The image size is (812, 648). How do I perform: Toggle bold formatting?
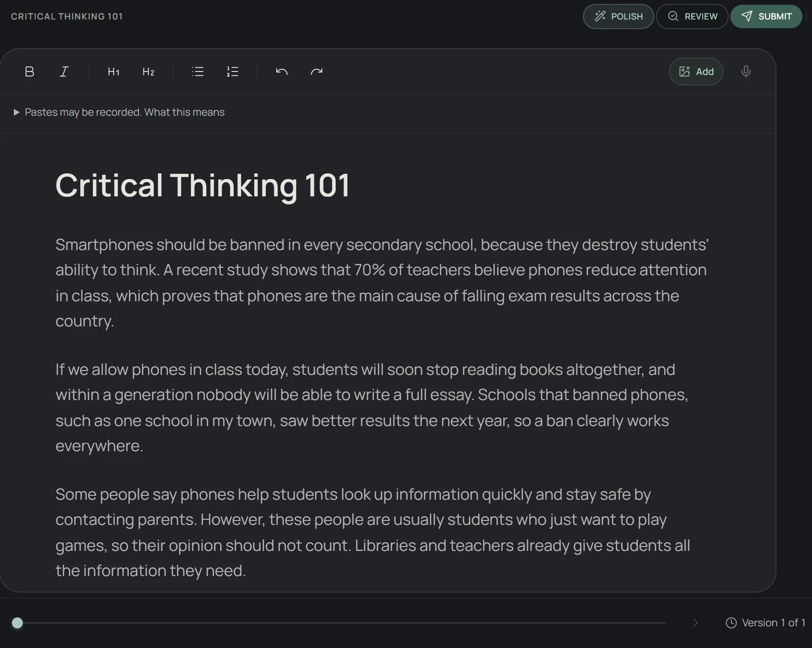[29, 72]
